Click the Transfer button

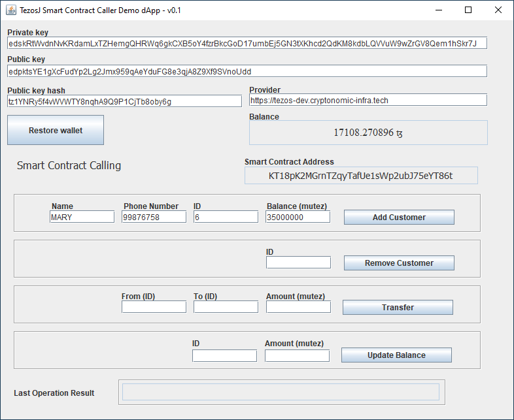click(398, 308)
